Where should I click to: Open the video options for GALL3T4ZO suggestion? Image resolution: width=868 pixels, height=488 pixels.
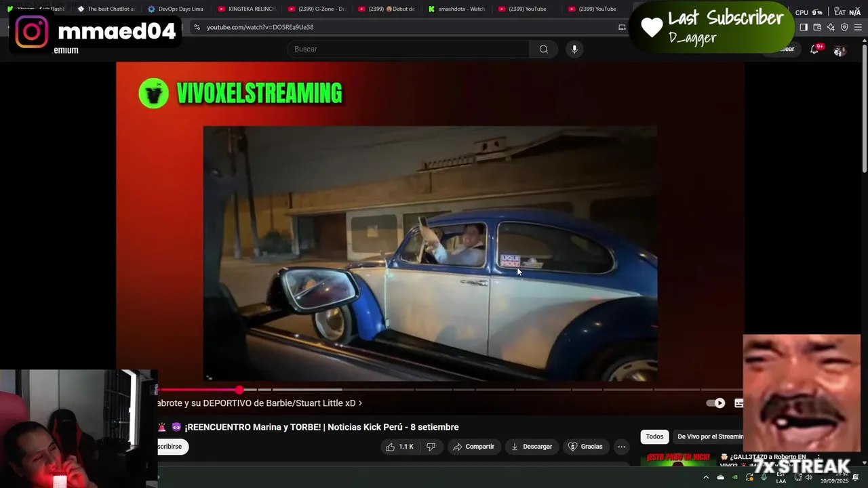tap(818, 457)
